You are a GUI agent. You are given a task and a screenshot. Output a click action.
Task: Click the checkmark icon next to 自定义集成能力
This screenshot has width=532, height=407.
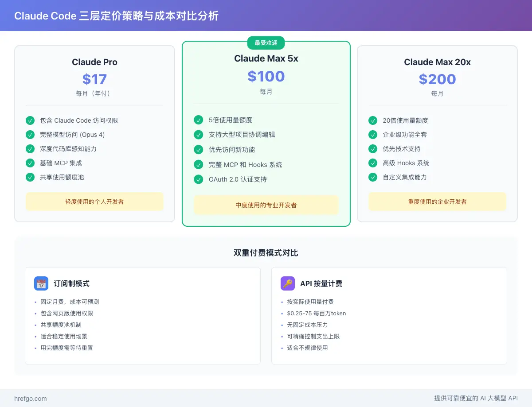[x=373, y=177]
